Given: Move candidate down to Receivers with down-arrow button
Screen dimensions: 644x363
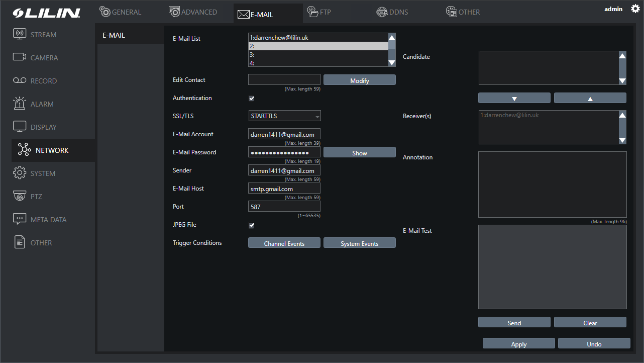Looking at the screenshot, I should pos(514,98).
